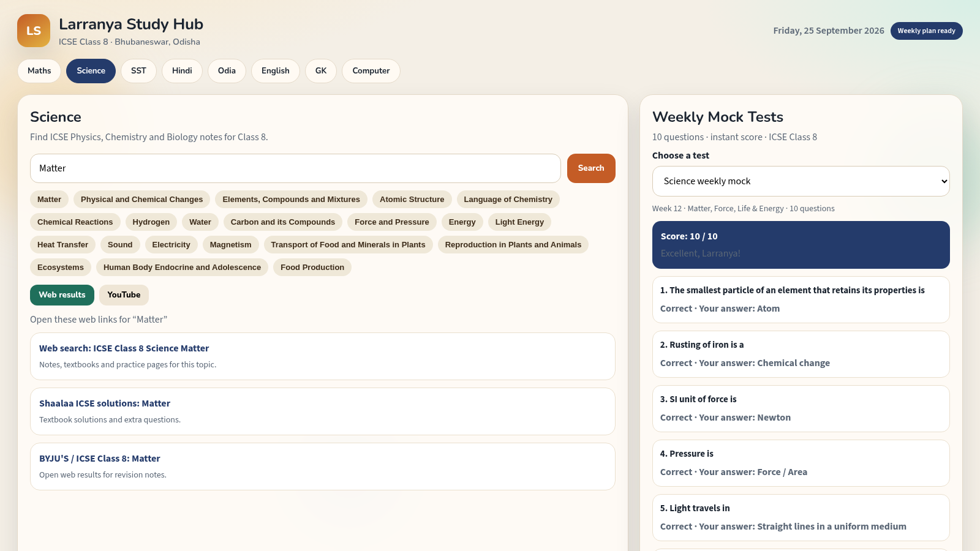This screenshot has height=551, width=980.
Task: Click the Score: 10 / 10 banner
Action: (801, 245)
